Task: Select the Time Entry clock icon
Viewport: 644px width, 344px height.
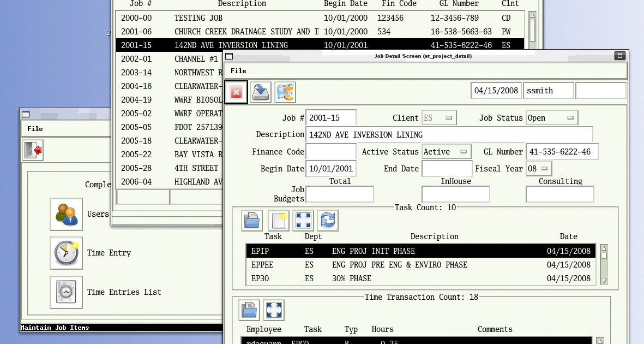Action: click(x=66, y=253)
